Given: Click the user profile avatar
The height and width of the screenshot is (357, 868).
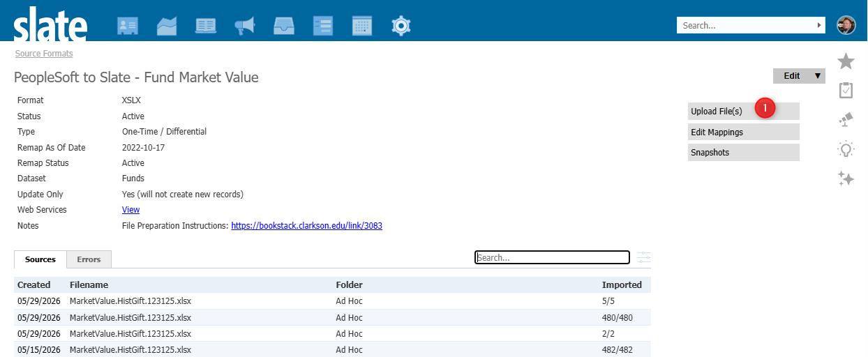Looking at the screenshot, I should pyautogui.click(x=846, y=25).
